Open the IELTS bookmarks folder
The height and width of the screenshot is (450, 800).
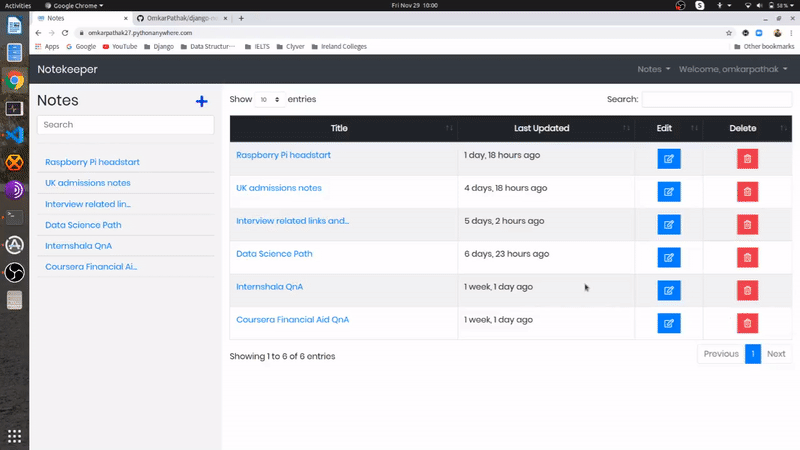257,46
